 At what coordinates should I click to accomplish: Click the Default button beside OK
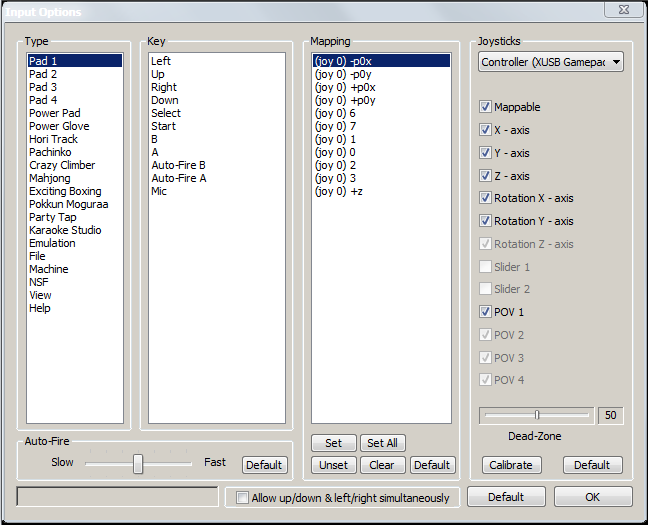pos(506,496)
